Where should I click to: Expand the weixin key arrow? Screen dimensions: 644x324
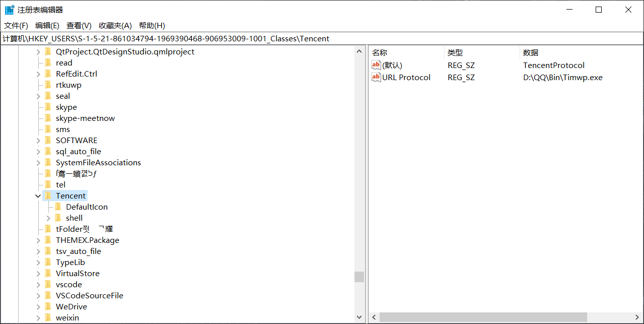pyautogui.click(x=38, y=318)
